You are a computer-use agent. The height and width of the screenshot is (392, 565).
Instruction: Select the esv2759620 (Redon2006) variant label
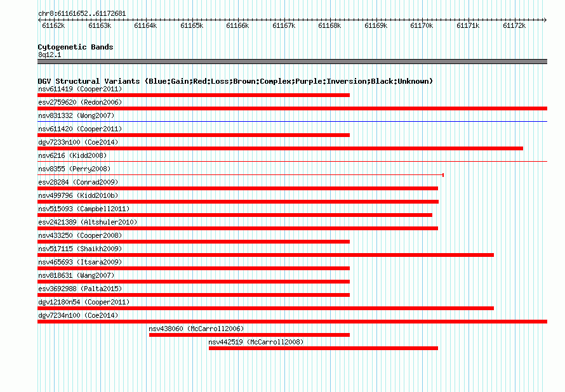click(80, 102)
